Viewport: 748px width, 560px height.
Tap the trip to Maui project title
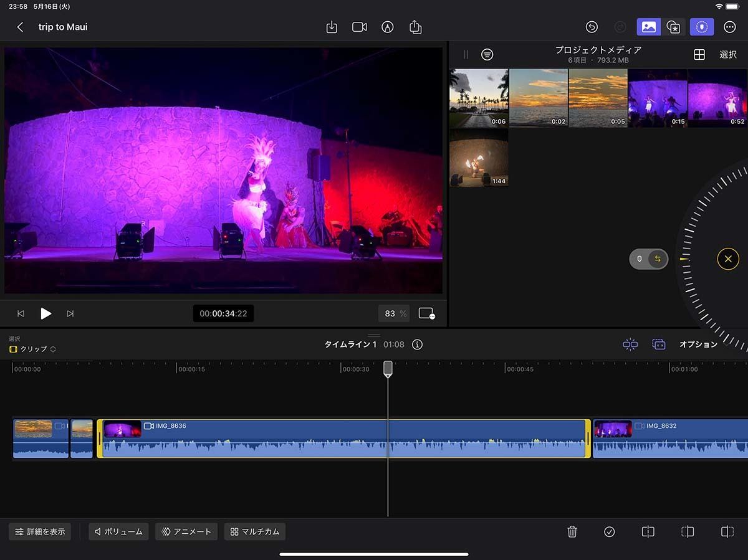coord(63,27)
